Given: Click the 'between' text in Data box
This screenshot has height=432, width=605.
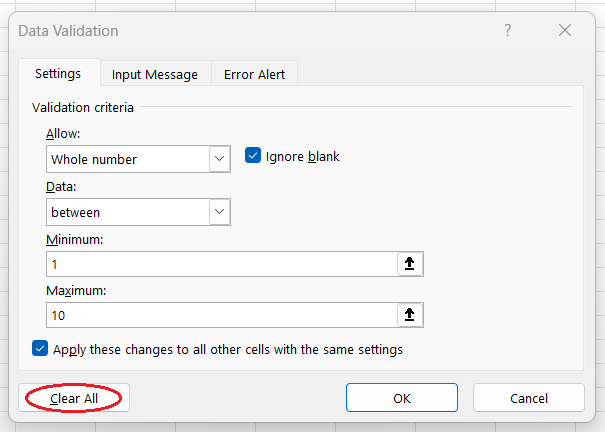Looking at the screenshot, I should [76, 212].
